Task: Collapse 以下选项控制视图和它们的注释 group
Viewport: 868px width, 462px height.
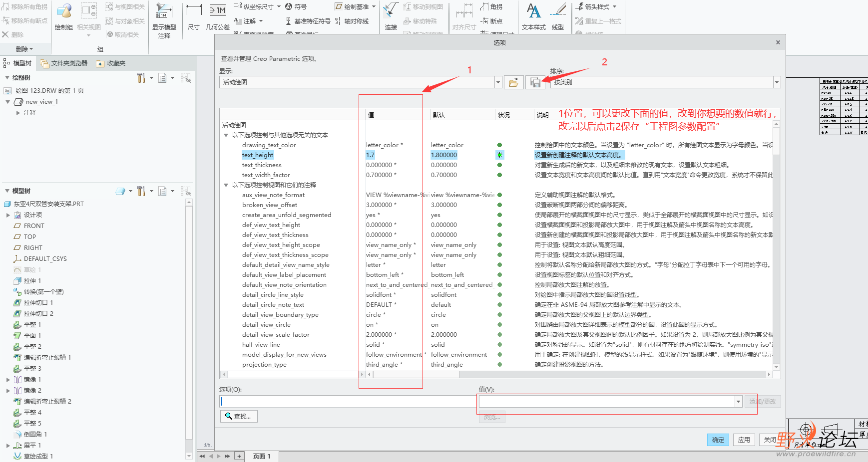Action: (226, 185)
